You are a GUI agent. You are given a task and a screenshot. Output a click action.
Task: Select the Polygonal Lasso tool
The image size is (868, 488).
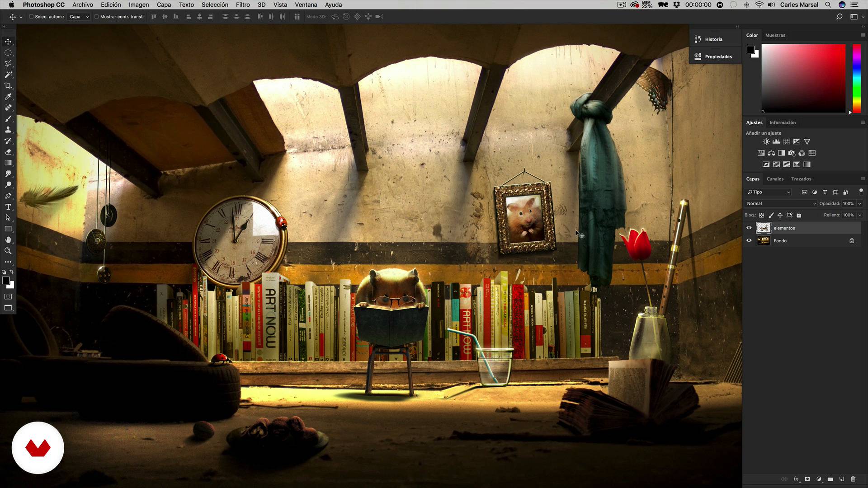point(8,64)
